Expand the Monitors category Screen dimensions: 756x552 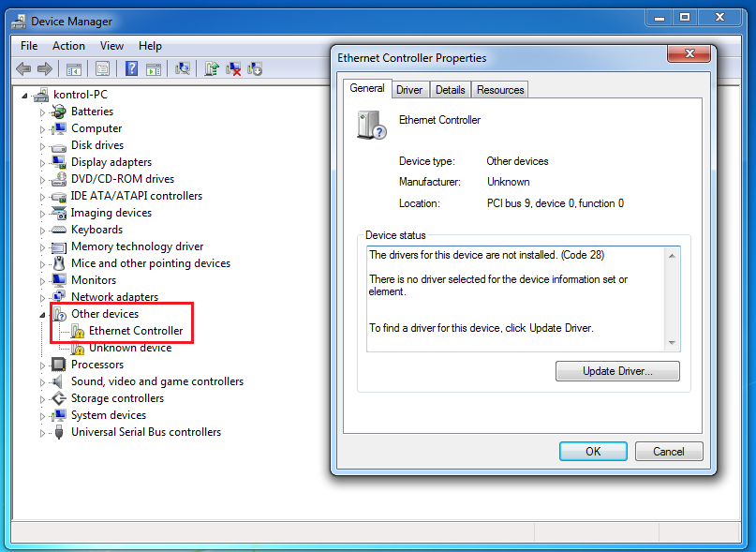pyautogui.click(x=42, y=281)
